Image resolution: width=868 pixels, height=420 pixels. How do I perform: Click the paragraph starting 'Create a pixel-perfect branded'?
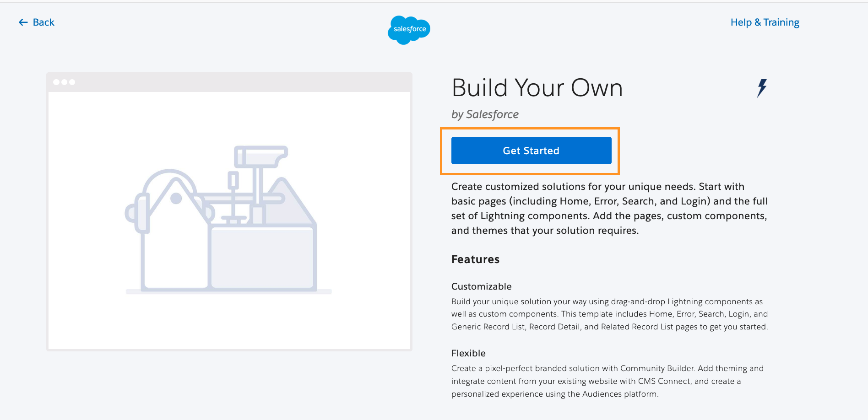[608, 381]
